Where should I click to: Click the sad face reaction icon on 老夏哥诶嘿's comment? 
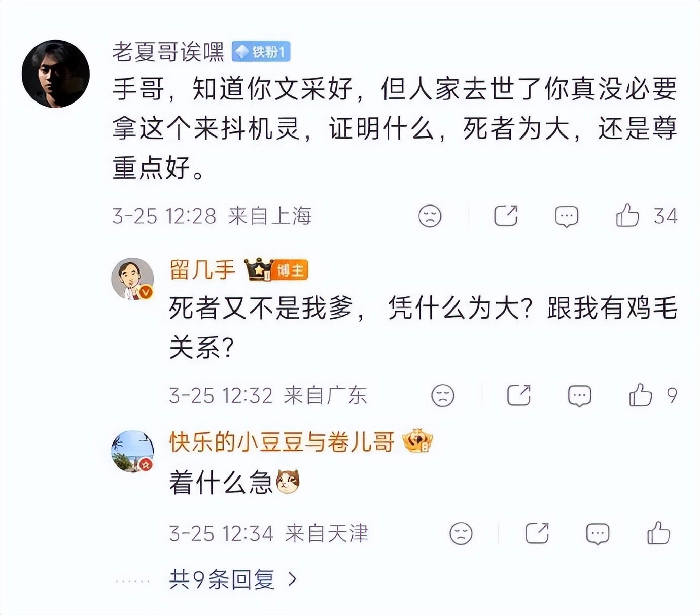point(429,216)
